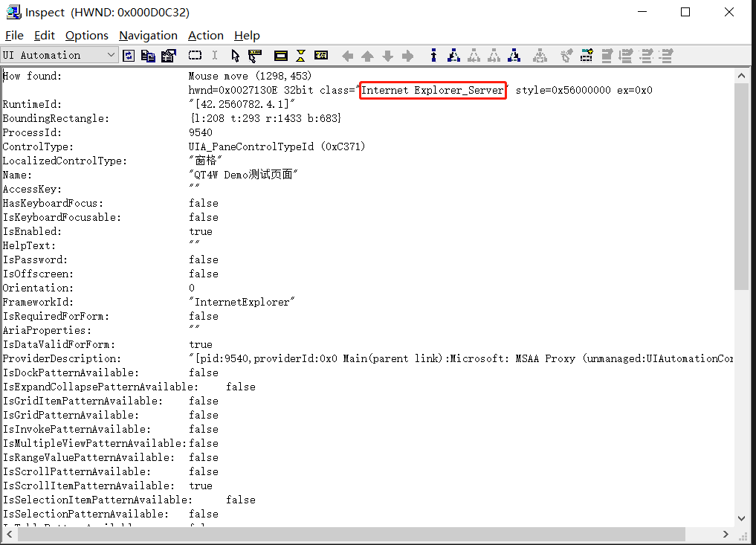Click the "IsDataValidForForm:" label
The height and width of the screenshot is (545, 756).
point(59,344)
